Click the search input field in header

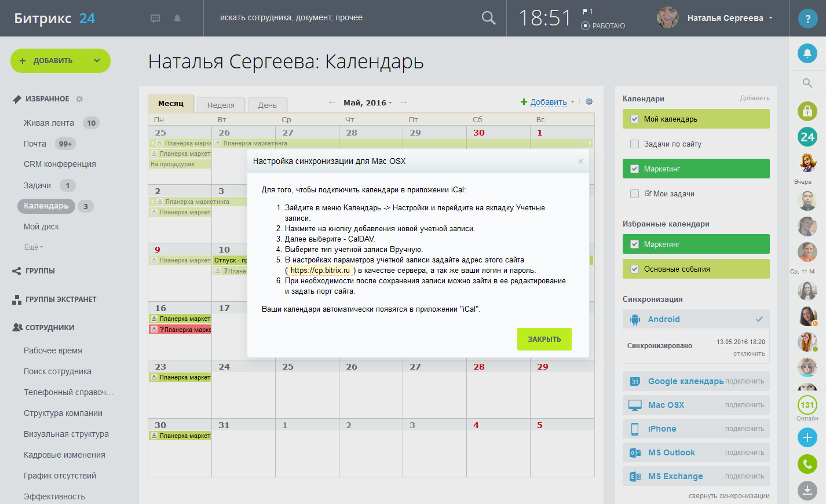pos(342,18)
